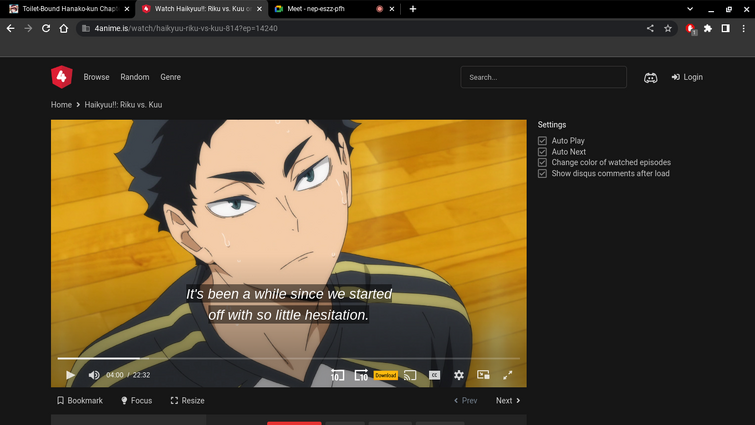Viewport: 755px width, 425px height.
Task: Go to the Next episode
Action: (x=508, y=400)
